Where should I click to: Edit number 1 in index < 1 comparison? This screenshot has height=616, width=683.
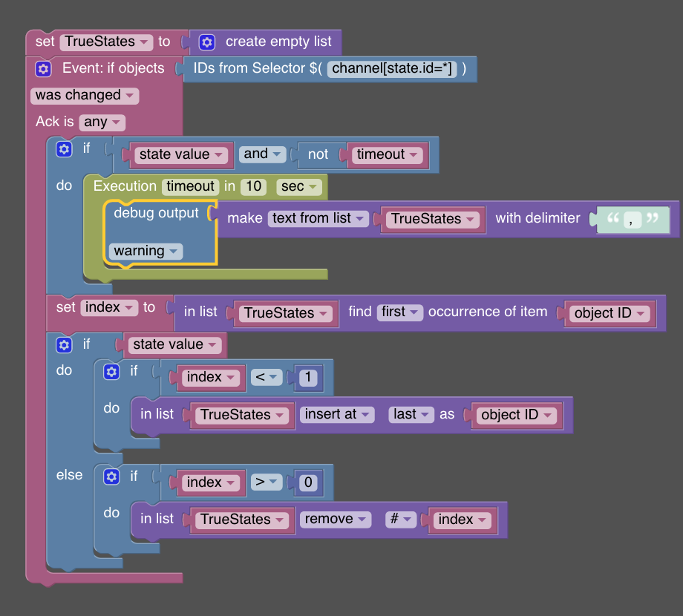308,378
